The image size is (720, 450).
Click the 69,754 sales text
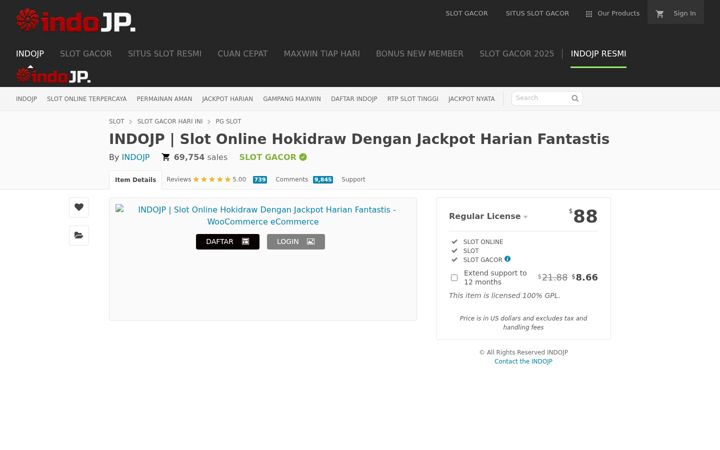pos(201,157)
